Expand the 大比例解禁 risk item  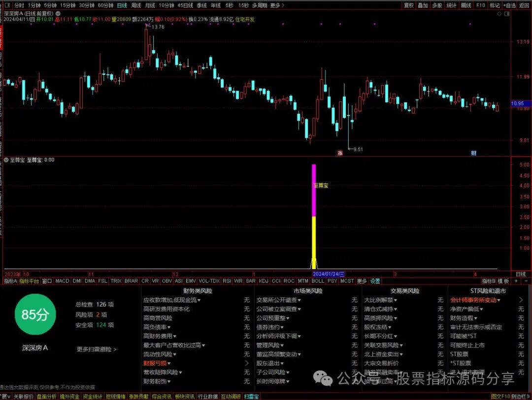[380, 300]
